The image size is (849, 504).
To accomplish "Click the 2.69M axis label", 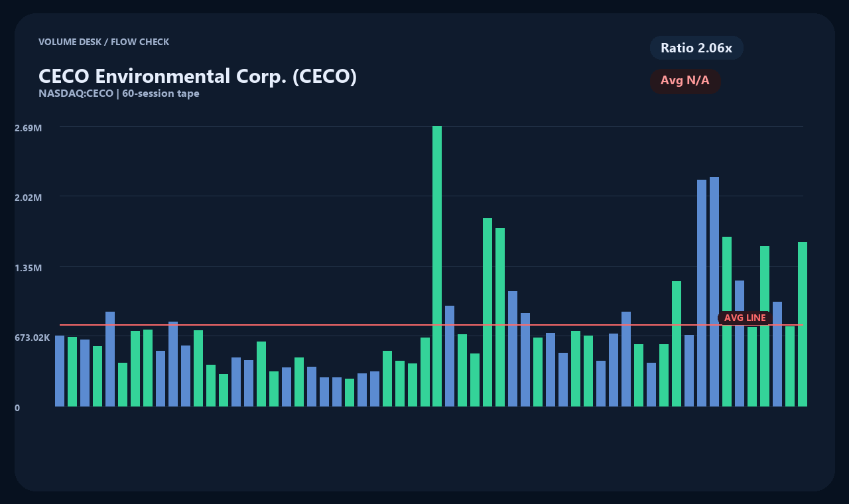I will 29,127.
